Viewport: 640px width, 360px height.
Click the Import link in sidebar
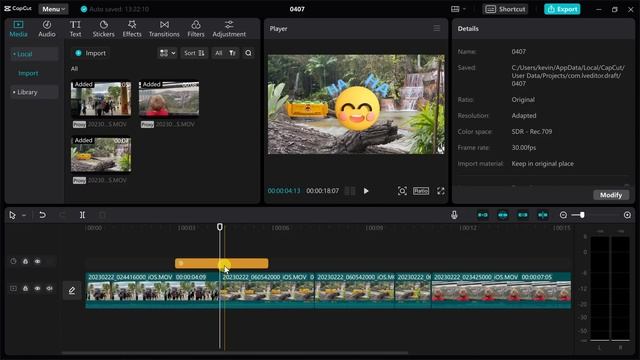(x=28, y=73)
